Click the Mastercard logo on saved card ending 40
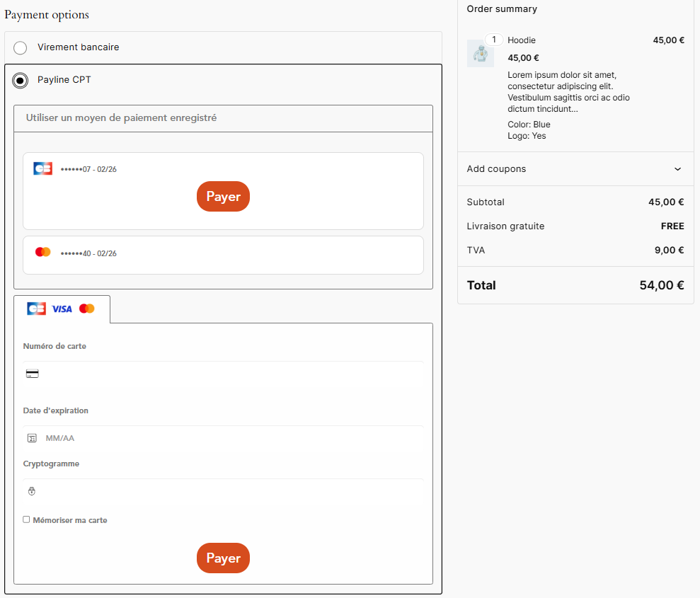The height and width of the screenshot is (598, 700). click(42, 253)
